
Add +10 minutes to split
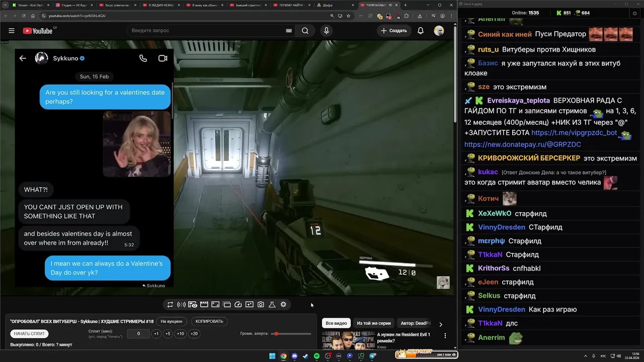pyautogui.click(x=181, y=333)
